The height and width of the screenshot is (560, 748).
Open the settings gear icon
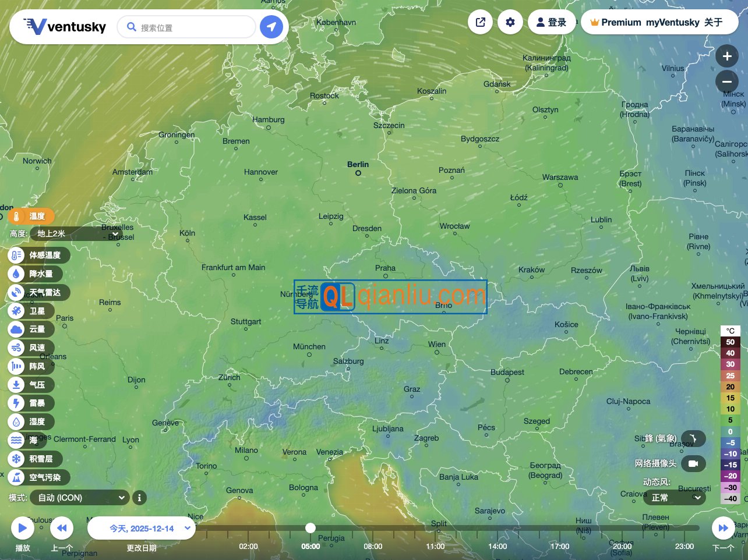coord(510,22)
